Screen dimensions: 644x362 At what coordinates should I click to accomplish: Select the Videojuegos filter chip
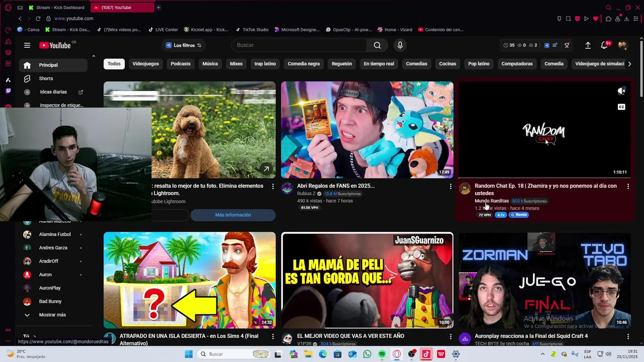(x=145, y=64)
